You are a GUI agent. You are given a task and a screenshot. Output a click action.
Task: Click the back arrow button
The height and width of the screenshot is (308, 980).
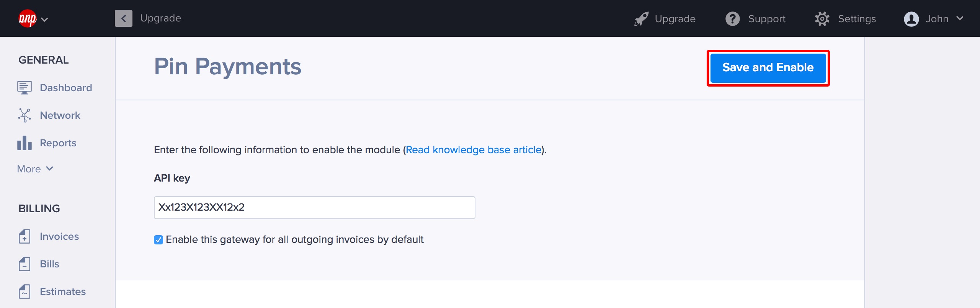click(x=124, y=18)
